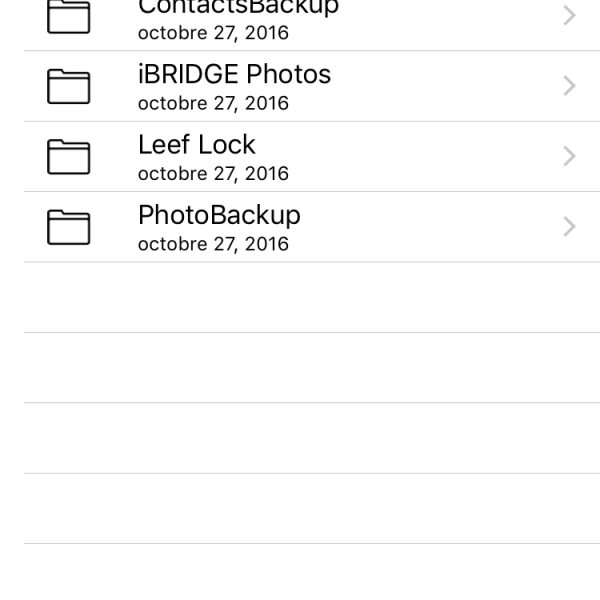This screenshot has height=600, width=600.
Task: Expand ContactsBackup using its chevron arrow
Action: tap(569, 16)
